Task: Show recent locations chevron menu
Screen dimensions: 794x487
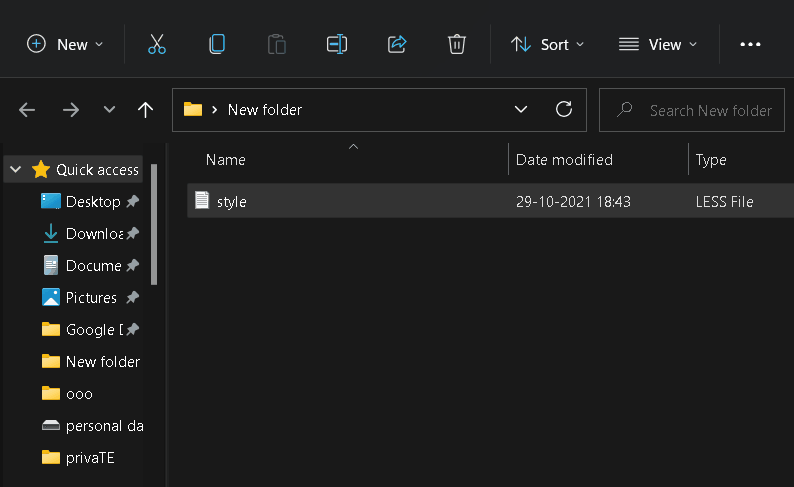Action: pos(110,110)
